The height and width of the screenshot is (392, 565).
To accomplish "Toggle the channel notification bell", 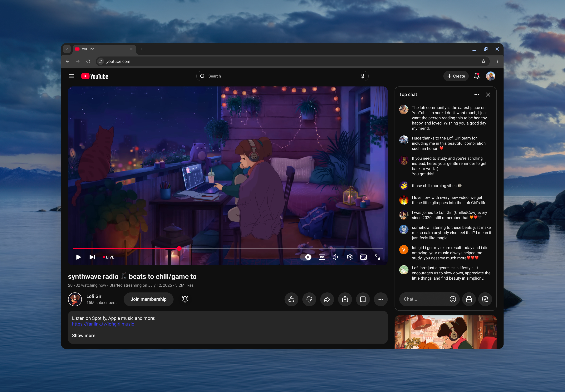I will [185, 299].
